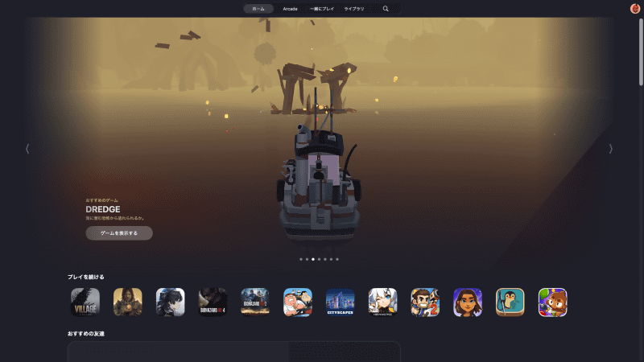Open the smiling woman portrait game icon
The image size is (644, 362).
(x=468, y=302)
